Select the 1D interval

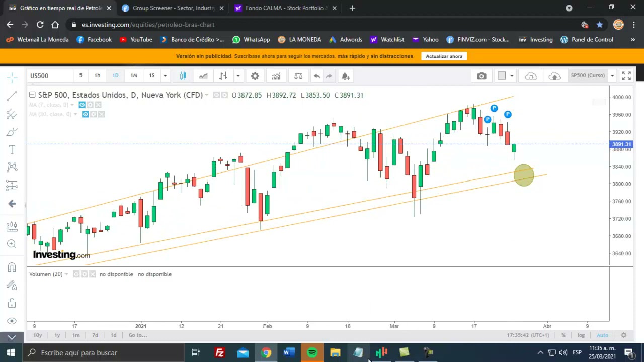click(x=115, y=75)
